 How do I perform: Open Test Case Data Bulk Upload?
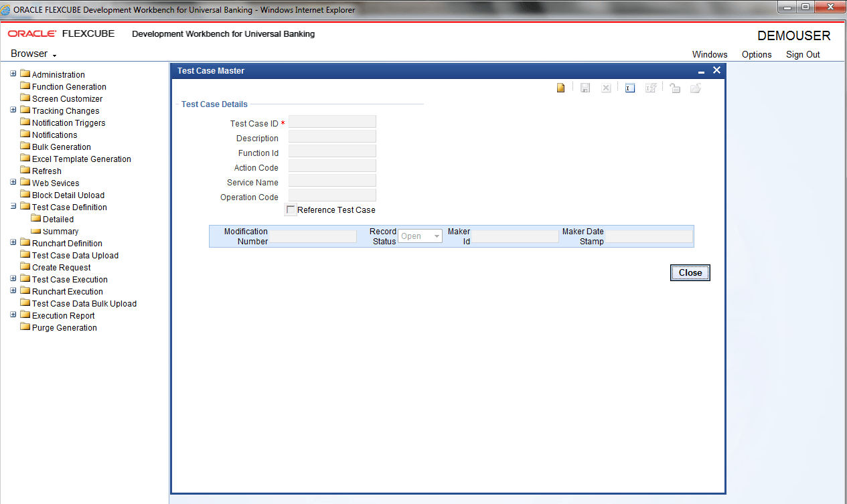(84, 304)
